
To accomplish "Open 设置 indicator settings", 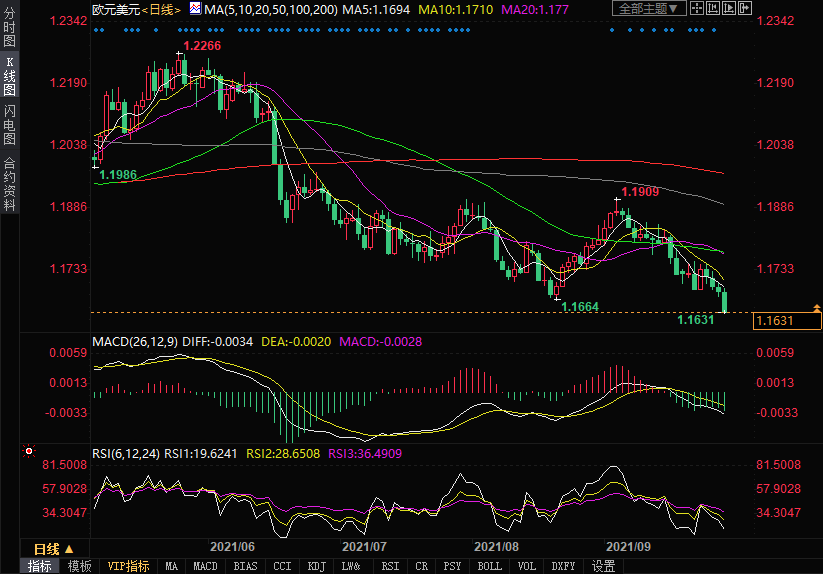I will coord(603,566).
